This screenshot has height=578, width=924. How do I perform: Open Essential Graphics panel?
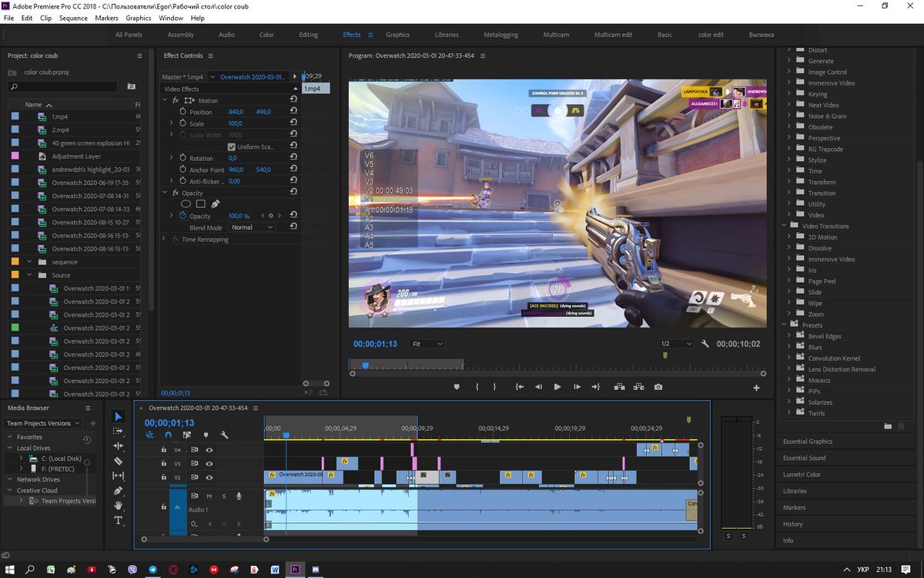point(808,442)
